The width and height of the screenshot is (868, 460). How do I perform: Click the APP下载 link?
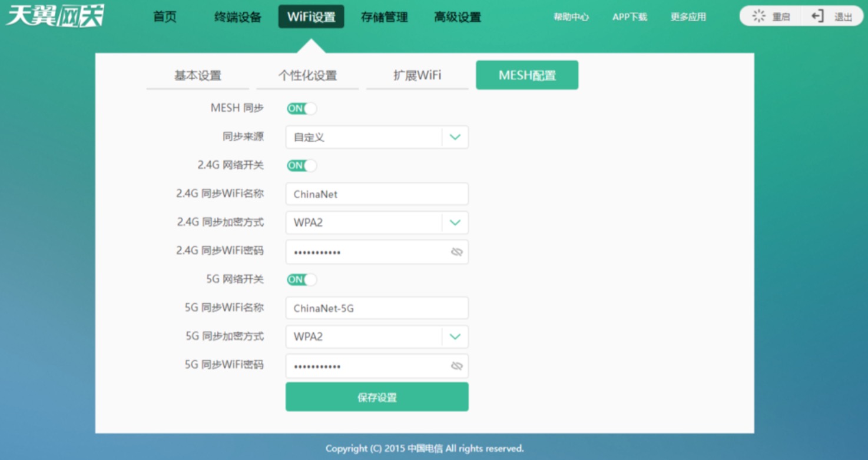pos(630,17)
